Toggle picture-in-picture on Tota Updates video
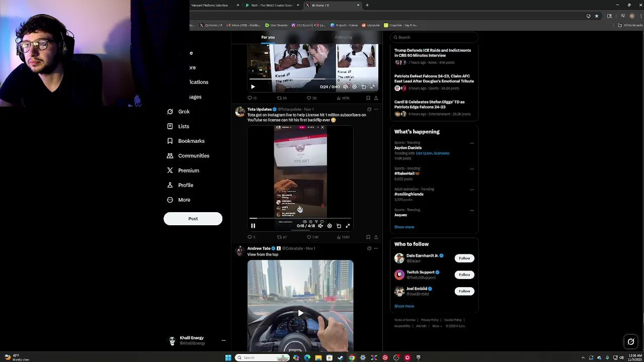The height and width of the screenshot is (362, 644). tap(339, 226)
